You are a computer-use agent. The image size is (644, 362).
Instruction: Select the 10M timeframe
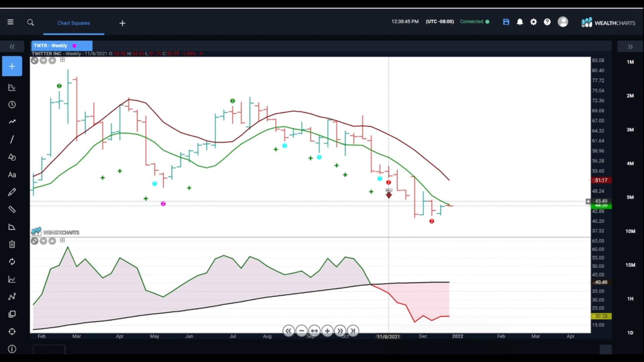pos(630,231)
